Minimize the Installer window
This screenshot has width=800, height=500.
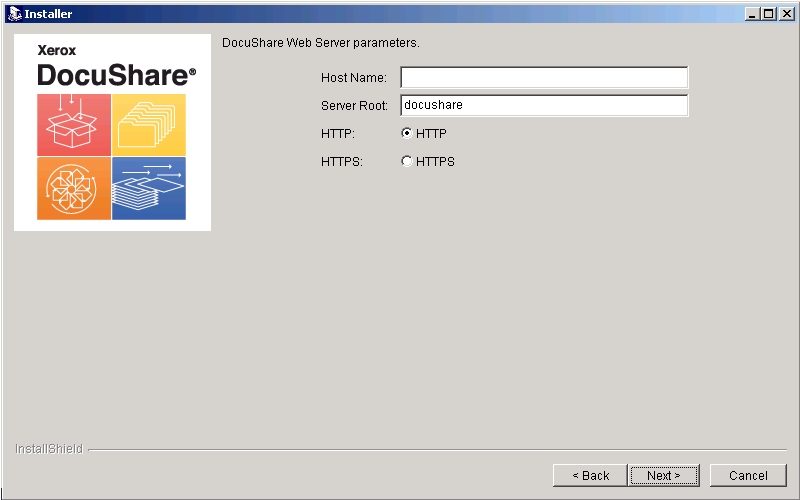tap(752, 14)
